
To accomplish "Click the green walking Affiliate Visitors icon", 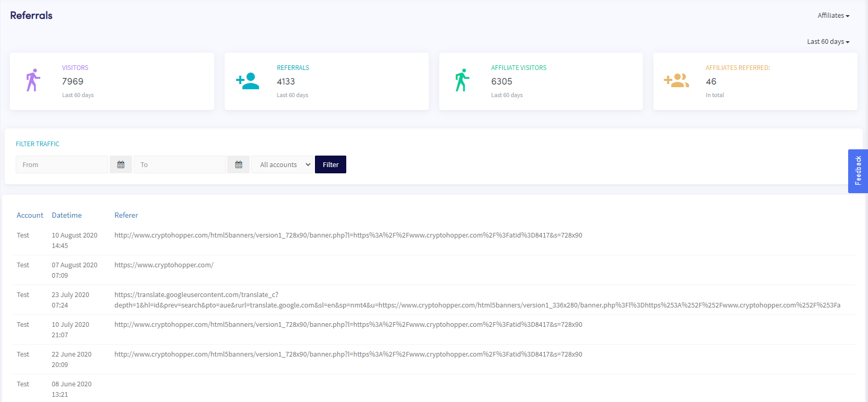I will [x=462, y=80].
